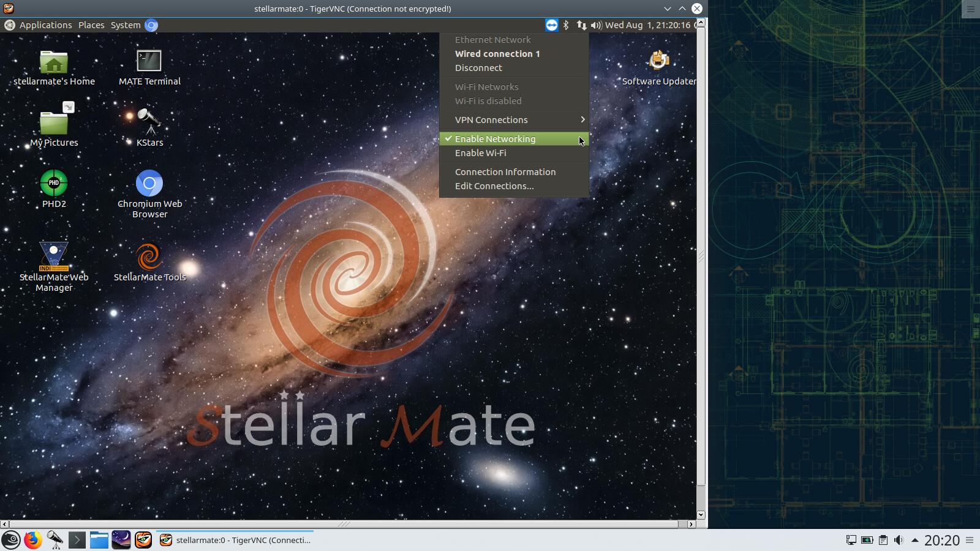Image resolution: width=980 pixels, height=551 pixels.
Task: Toggle Enable Wi-Fi in the network menu
Action: pos(481,153)
